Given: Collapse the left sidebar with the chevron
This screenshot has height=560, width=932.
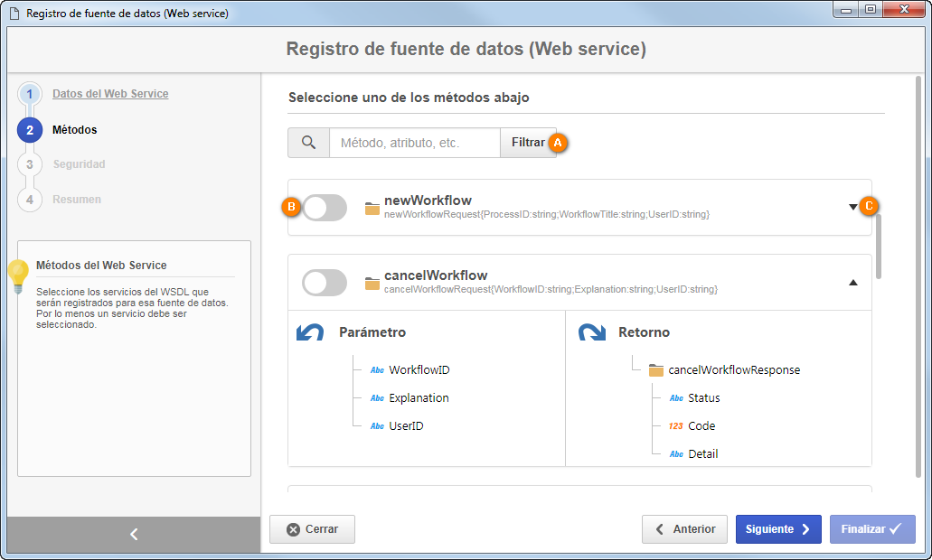Looking at the screenshot, I should pyautogui.click(x=134, y=534).
